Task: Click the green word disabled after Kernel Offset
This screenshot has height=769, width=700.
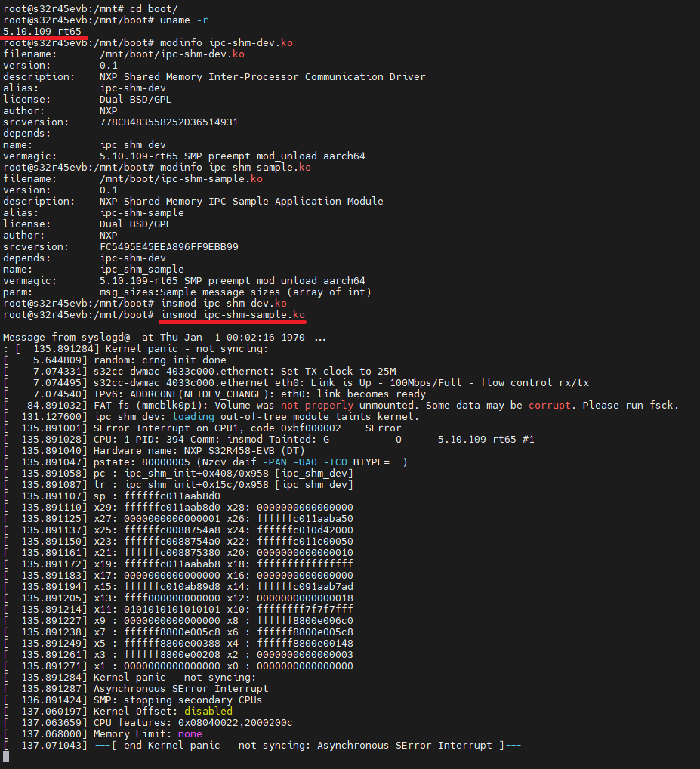Action: (208, 711)
